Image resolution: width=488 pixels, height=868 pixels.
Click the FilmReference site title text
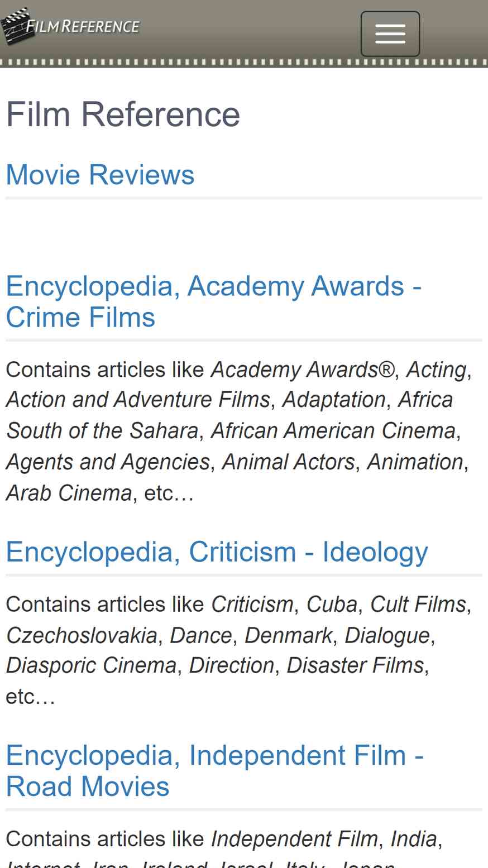[83, 26]
